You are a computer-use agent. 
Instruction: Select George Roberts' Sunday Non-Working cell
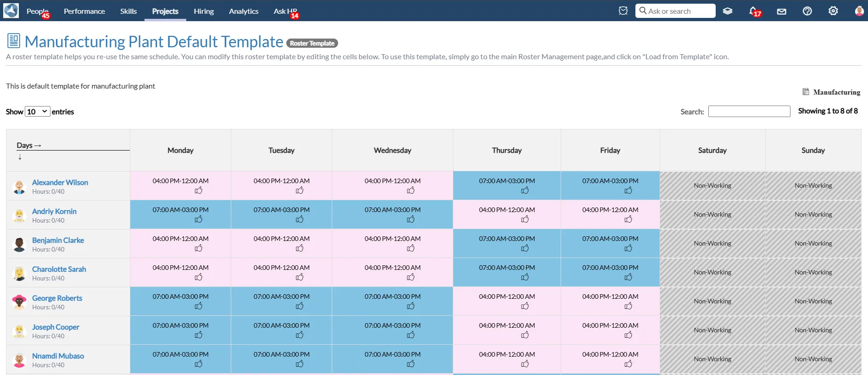point(813,301)
